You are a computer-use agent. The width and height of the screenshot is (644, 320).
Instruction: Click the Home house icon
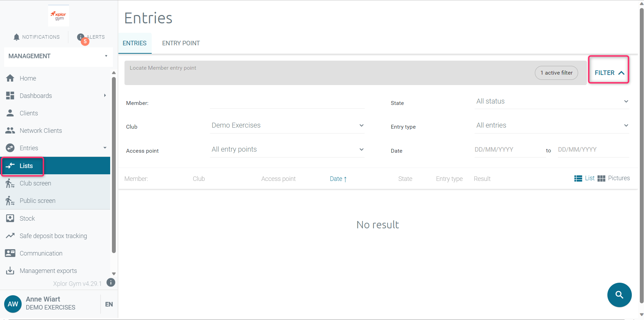tap(10, 78)
